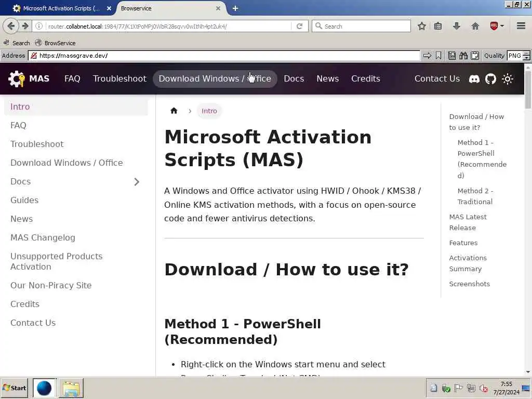Viewport: 532px width, 399px height.
Task: Click the Browservice Address input field
Action: [224, 56]
